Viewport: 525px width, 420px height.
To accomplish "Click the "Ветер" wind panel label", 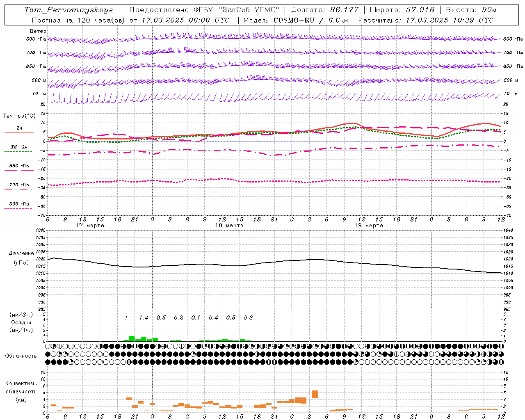I will point(38,31).
